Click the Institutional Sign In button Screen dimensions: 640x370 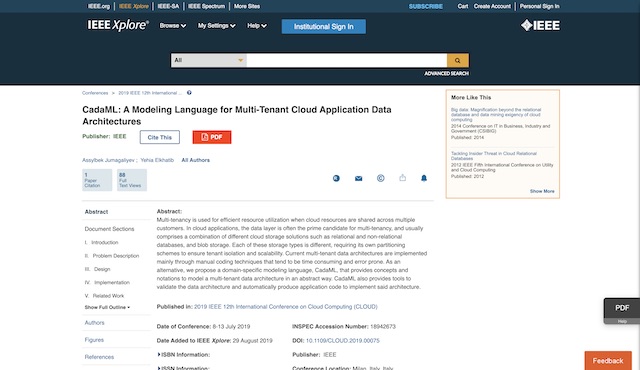(324, 27)
